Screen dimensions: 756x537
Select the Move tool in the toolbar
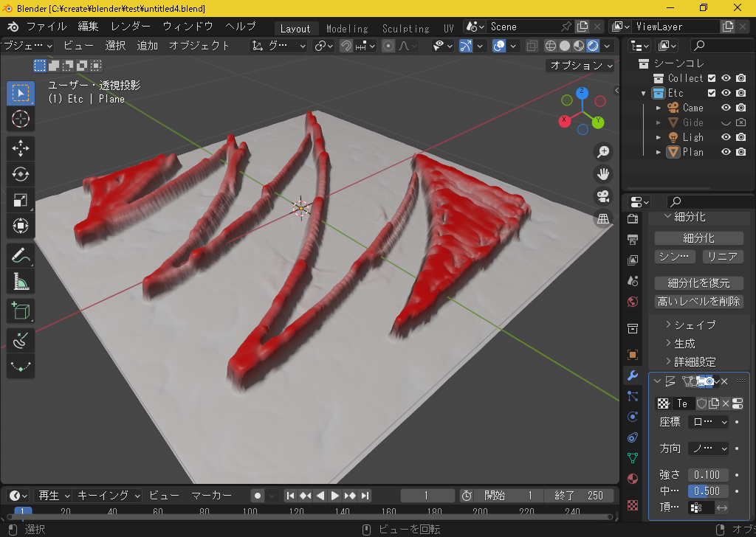tap(20, 148)
